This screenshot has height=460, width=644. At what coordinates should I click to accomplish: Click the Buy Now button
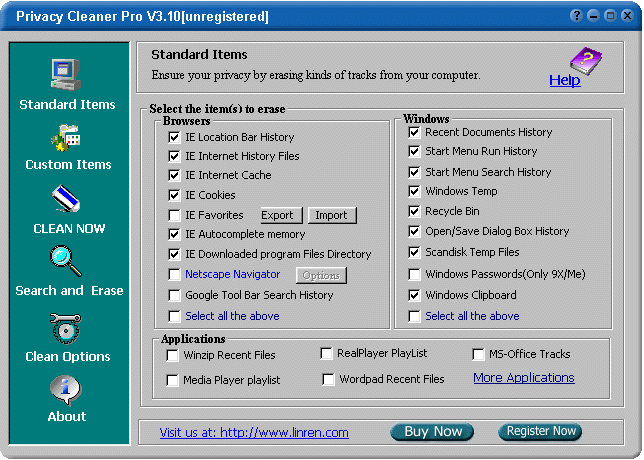point(432,432)
